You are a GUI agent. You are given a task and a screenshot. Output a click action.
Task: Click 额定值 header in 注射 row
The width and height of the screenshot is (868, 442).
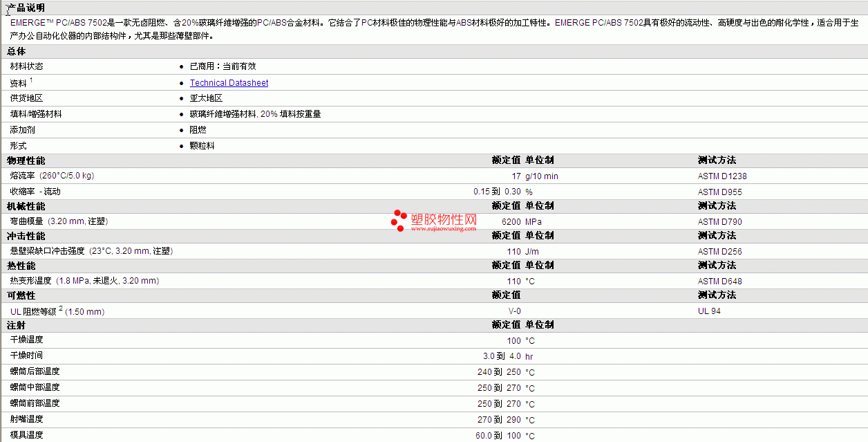click(x=507, y=325)
